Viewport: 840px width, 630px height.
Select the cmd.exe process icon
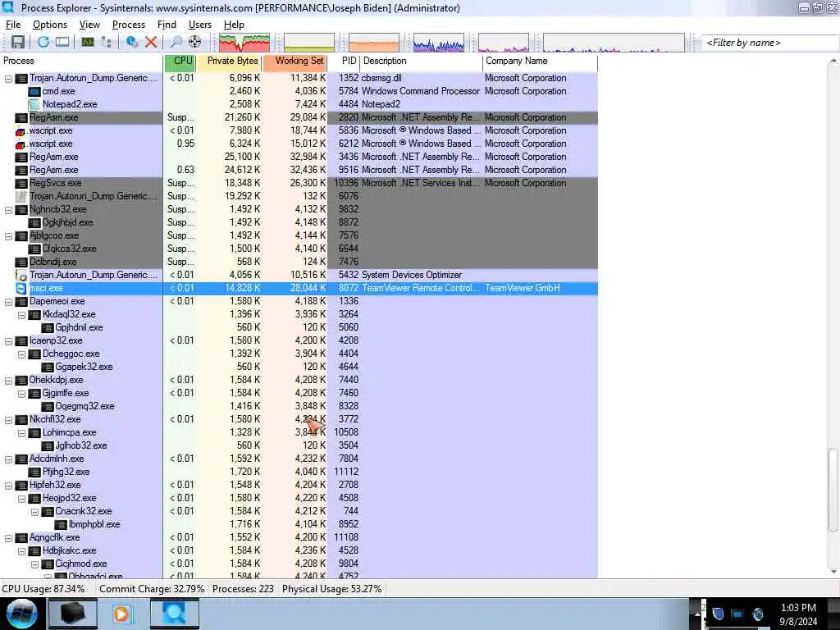coord(34,92)
